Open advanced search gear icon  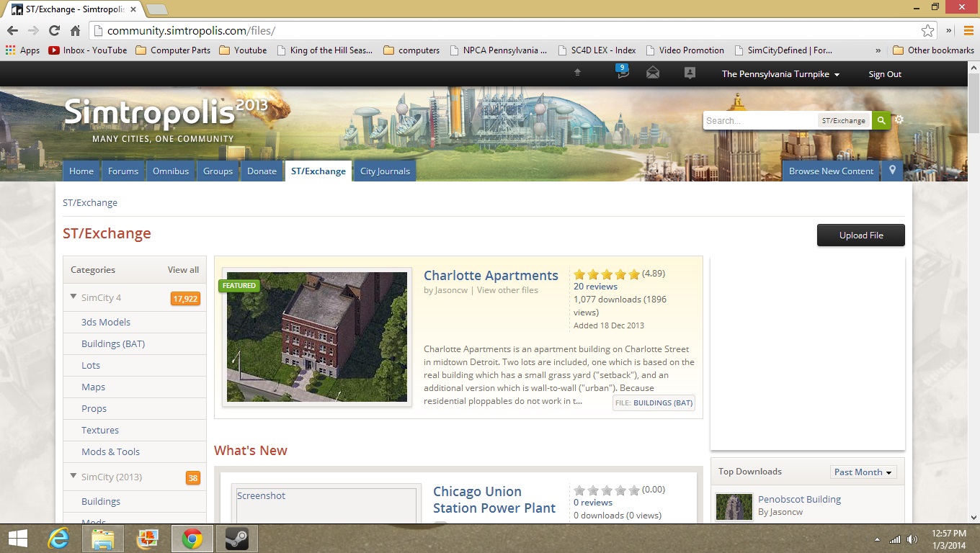tap(899, 120)
